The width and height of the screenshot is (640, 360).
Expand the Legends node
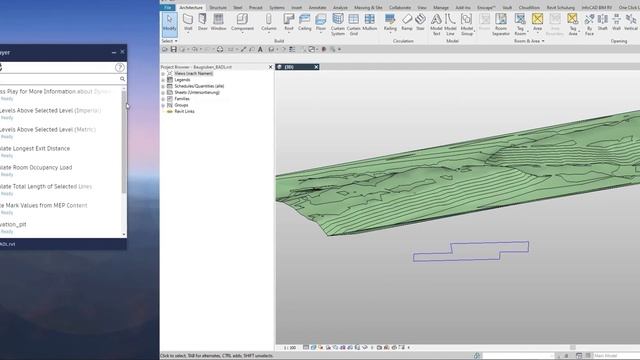[x=163, y=80]
